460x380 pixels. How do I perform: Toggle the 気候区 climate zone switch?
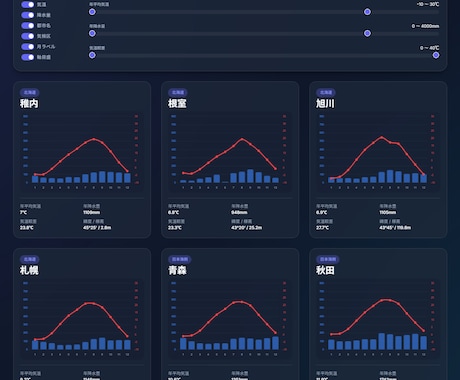28,36
